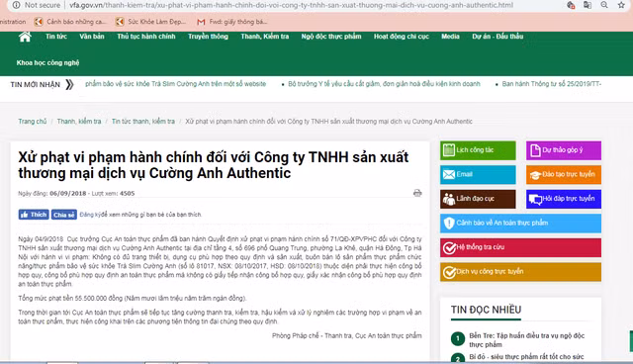Click the home icon in green navigation
The height and width of the screenshot is (364, 633).
click(25, 37)
